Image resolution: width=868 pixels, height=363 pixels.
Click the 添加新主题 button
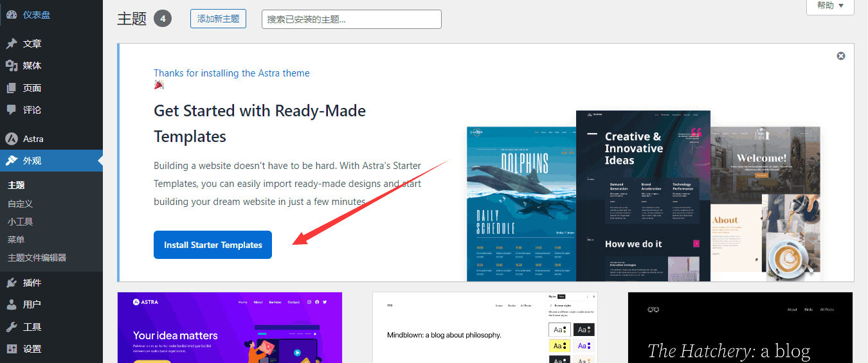(219, 19)
